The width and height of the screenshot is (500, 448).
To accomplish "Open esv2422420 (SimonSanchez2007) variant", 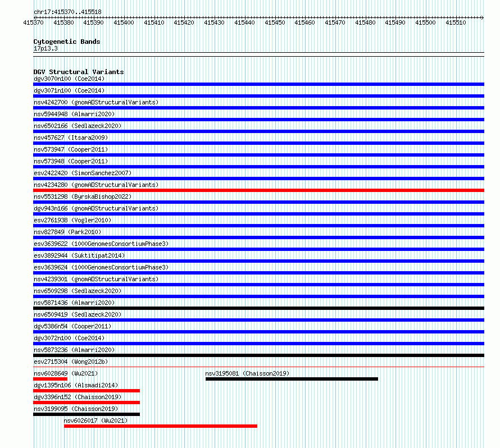I will coord(83,173).
